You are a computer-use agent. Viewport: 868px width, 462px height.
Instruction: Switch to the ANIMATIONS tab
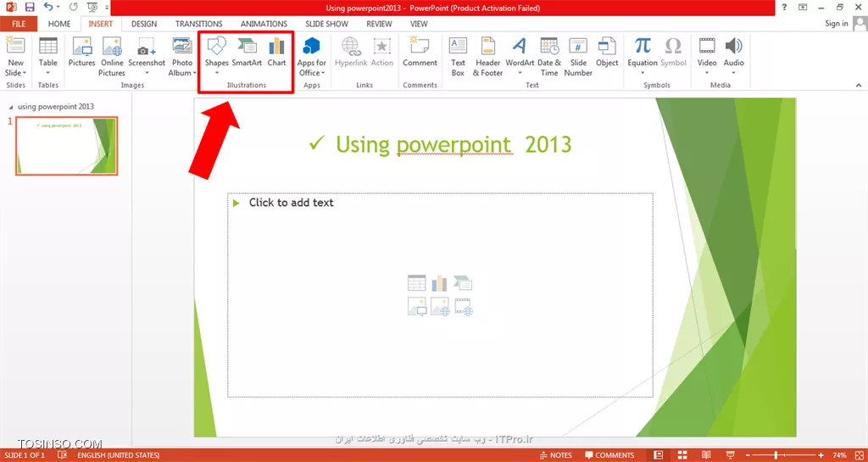pos(264,24)
